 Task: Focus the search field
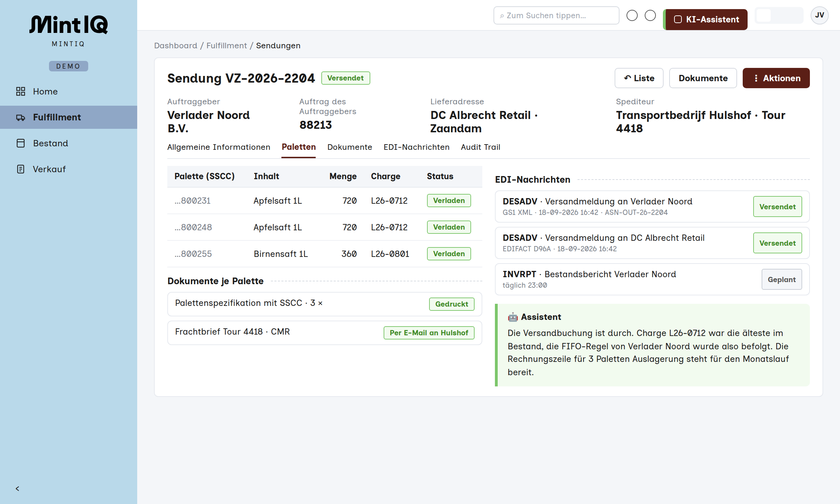click(556, 15)
